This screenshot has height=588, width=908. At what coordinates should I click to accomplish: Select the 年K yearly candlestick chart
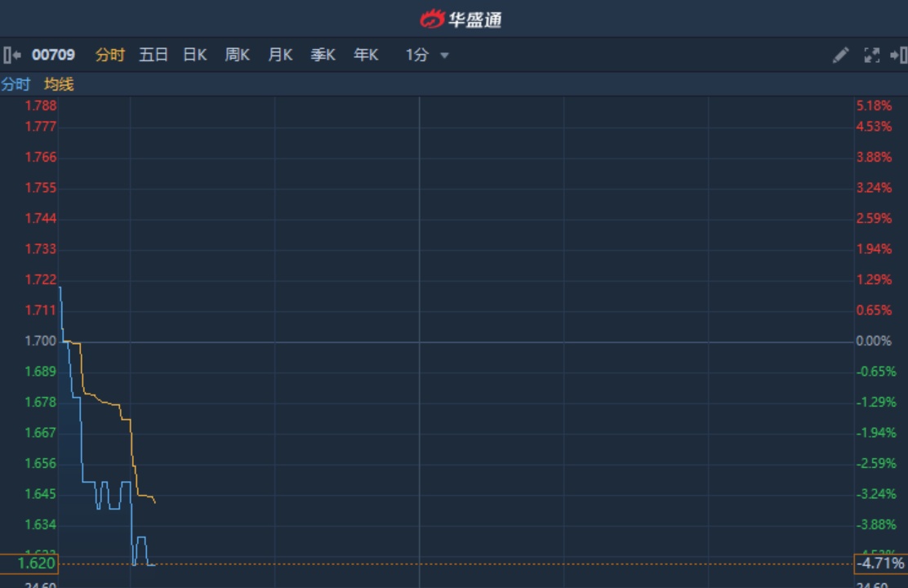[366, 56]
